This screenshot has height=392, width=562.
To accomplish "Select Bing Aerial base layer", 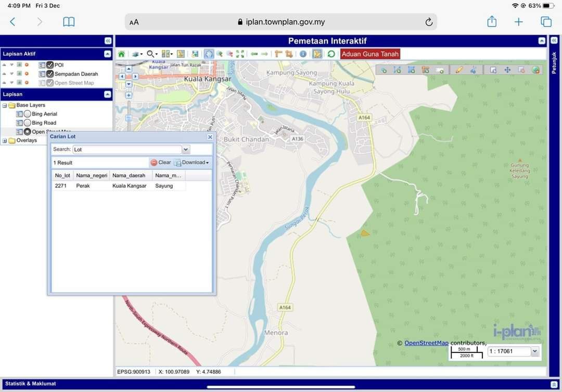I will click(x=28, y=114).
